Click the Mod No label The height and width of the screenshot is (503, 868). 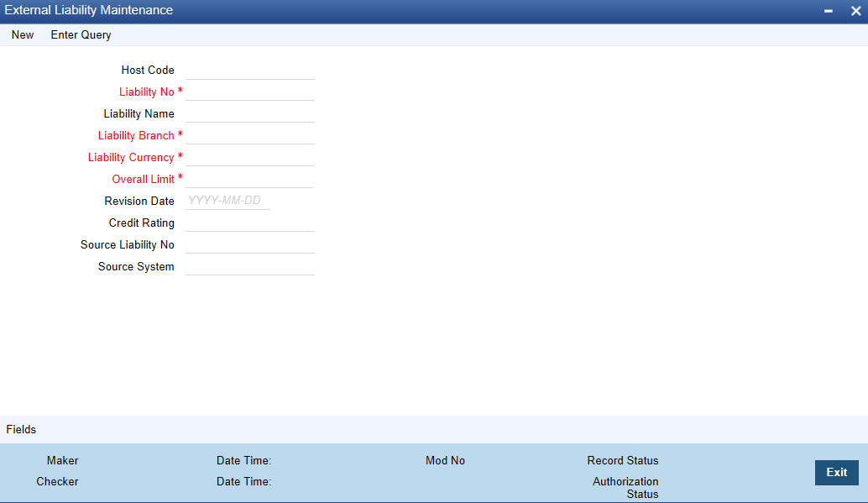(x=445, y=460)
